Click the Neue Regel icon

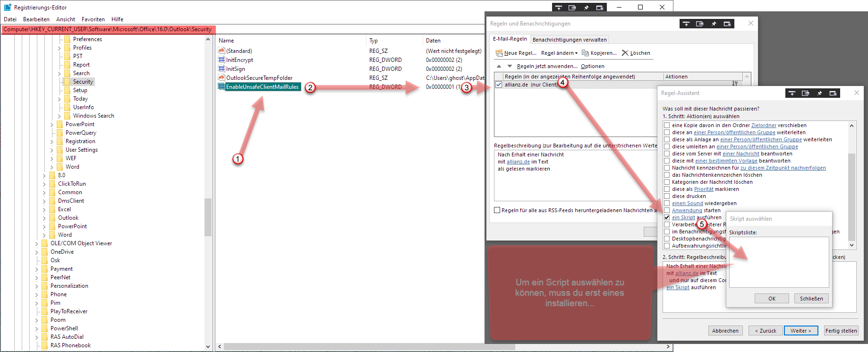[499, 53]
